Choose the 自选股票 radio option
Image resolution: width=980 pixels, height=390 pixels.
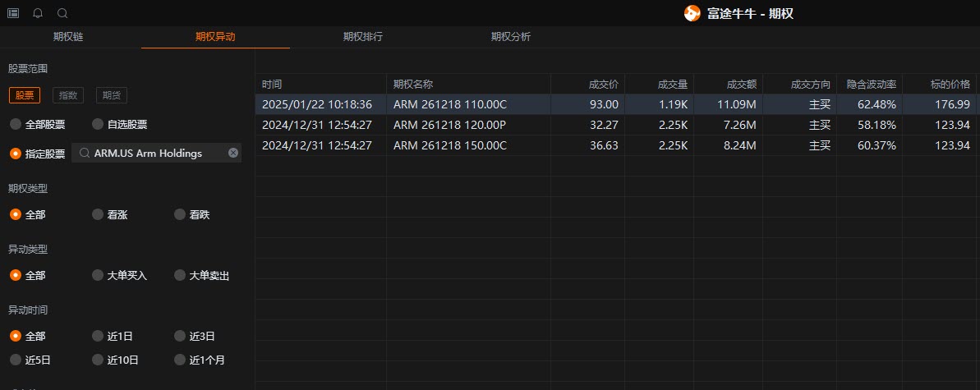tap(120, 124)
